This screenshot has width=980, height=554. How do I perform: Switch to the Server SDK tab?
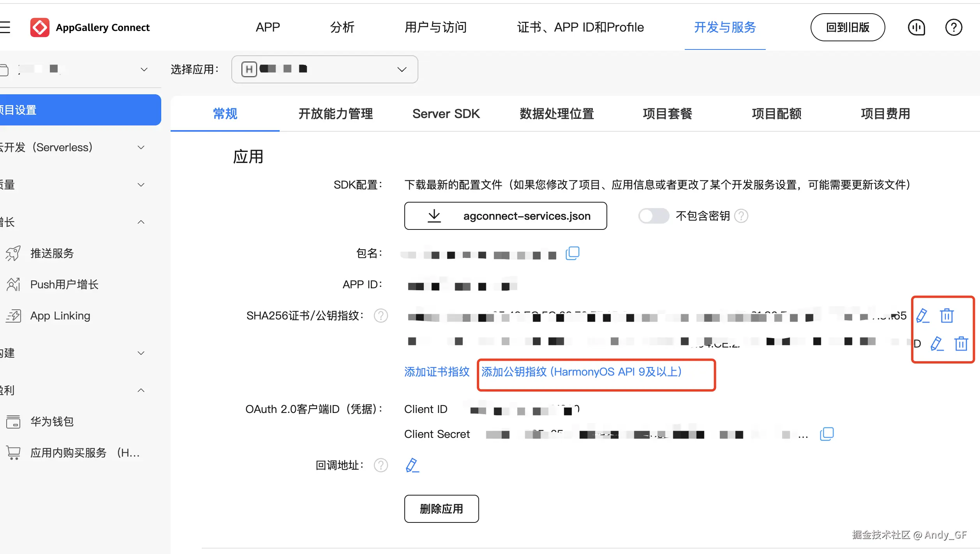(x=446, y=114)
